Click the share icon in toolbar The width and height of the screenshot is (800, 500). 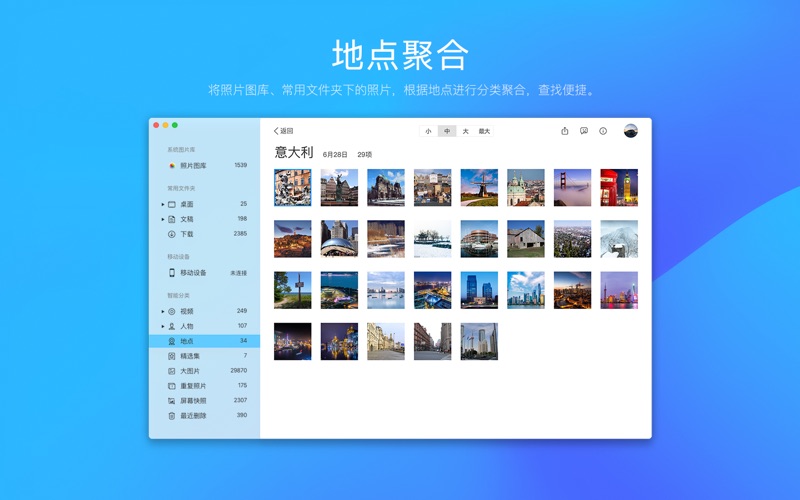point(565,131)
